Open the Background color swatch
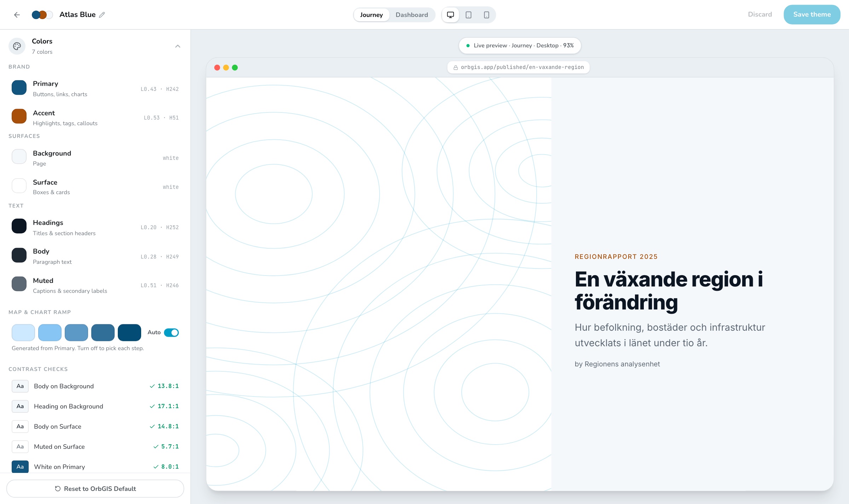 point(19,157)
